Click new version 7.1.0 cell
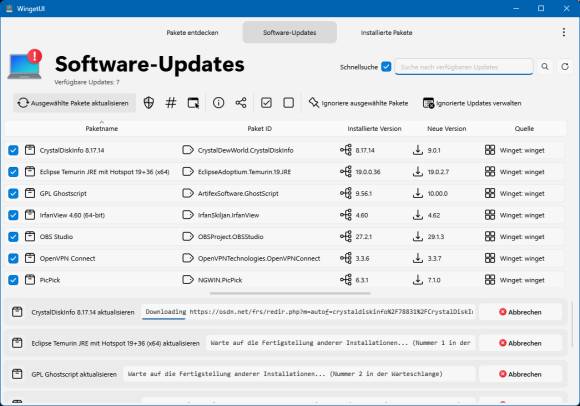Image resolution: width=580 pixels, height=406 pixels. 434,280
